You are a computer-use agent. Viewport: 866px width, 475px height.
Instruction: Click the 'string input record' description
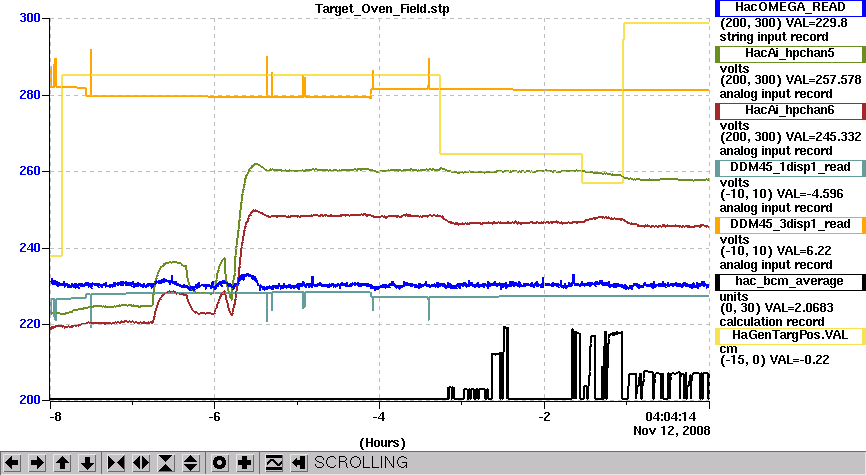coord(774,38)
